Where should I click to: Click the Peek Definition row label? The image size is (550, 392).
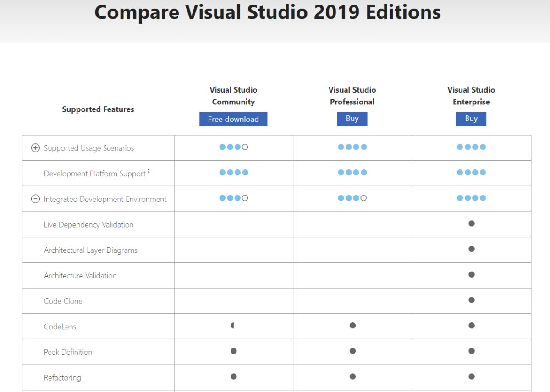point(68,352)
